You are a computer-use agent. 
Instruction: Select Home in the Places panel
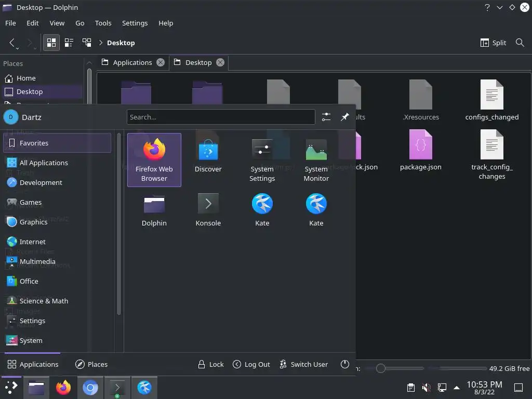(x=42, y=78)
